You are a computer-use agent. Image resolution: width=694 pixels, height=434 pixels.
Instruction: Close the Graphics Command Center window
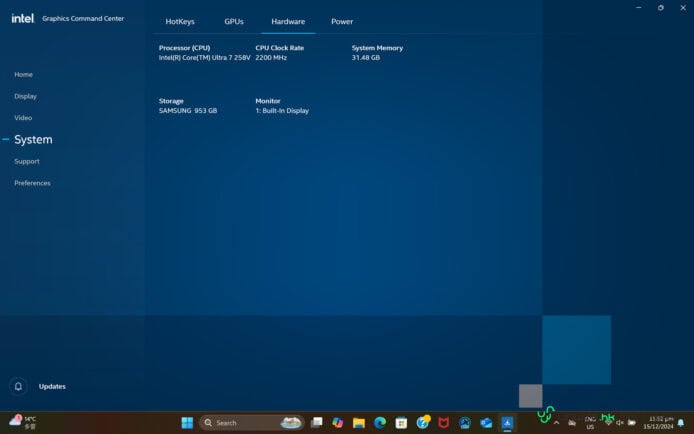[683, 8]
